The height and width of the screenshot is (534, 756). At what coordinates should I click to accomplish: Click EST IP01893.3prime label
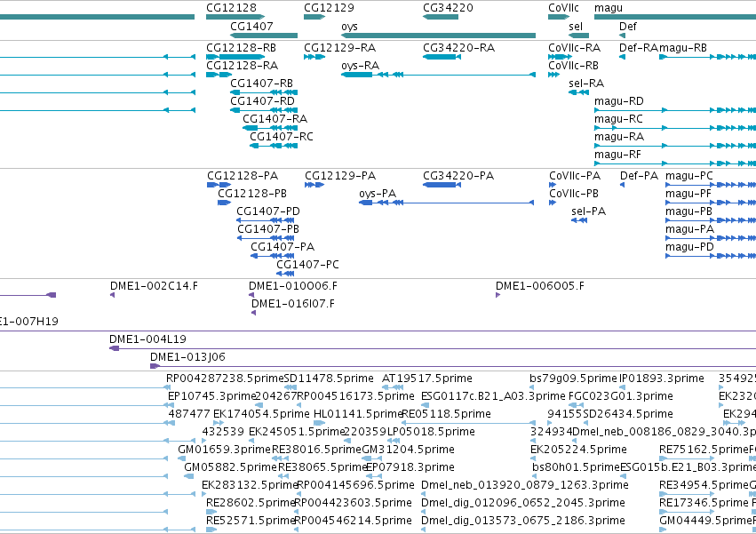click(662, 379)
